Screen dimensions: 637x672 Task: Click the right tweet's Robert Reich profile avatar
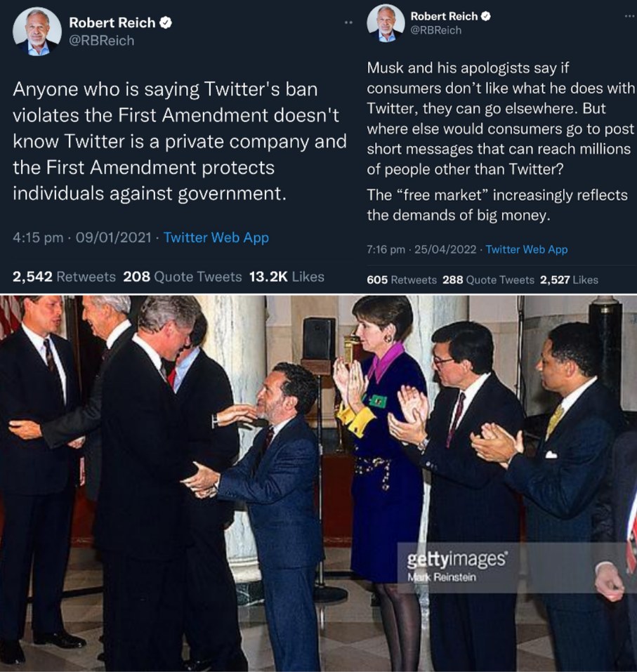(x=386, y=22)
